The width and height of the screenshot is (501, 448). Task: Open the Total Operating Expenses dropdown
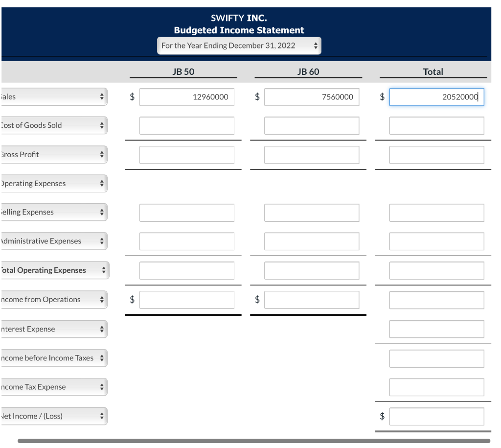tap(55, 270)
